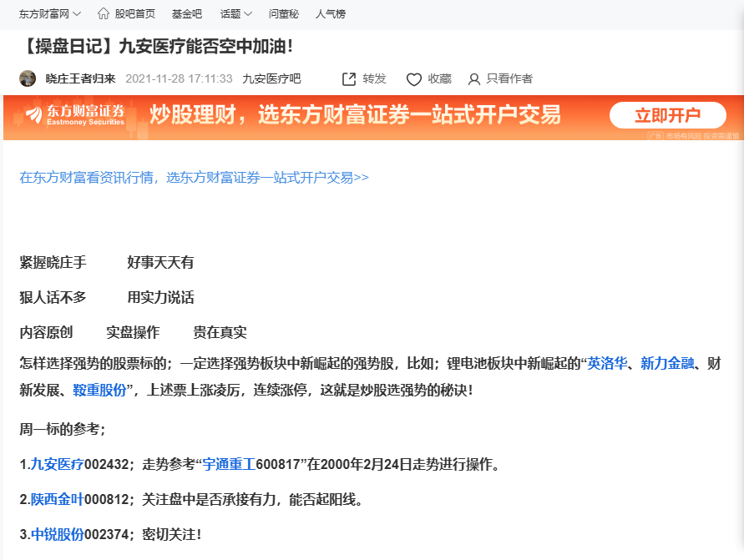Open author 晓庄王者归来 avatar
Viewport: 744px width, 560px height.
click(x=28, y=78)
